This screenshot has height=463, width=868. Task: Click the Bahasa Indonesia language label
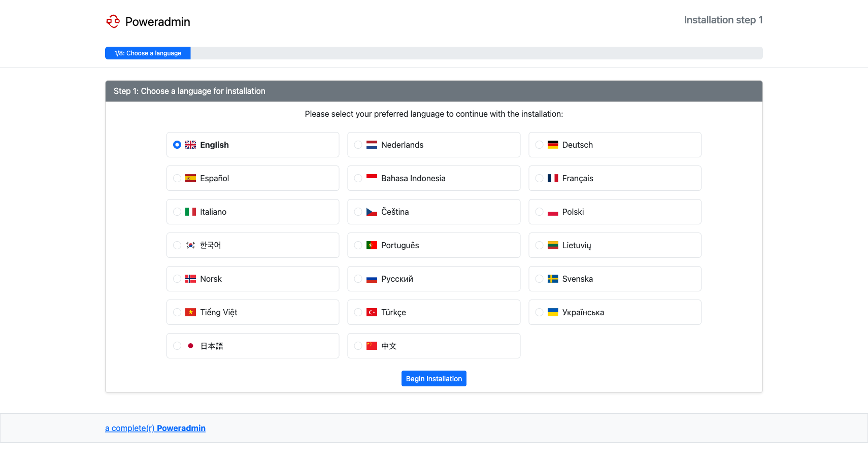tap(413, 178)
